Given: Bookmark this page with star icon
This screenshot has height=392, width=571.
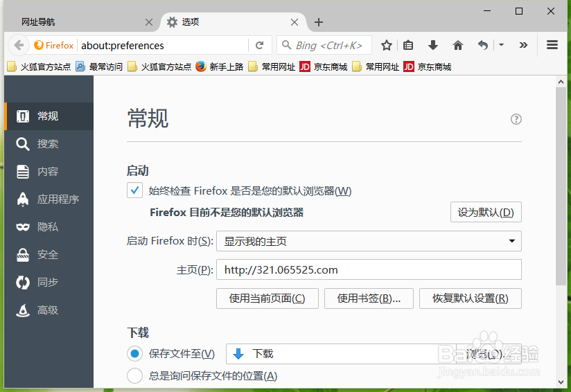Looking at the screenshot, I should [387, 45].
